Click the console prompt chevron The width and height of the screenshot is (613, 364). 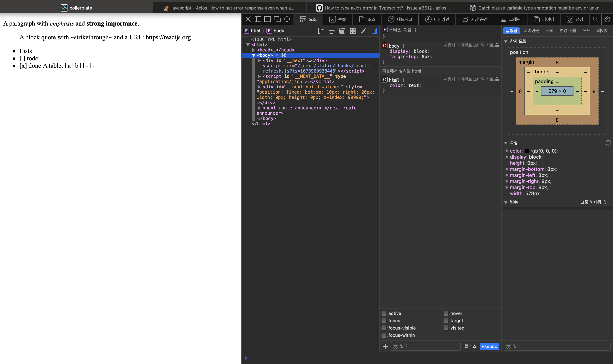pos(246,358)
